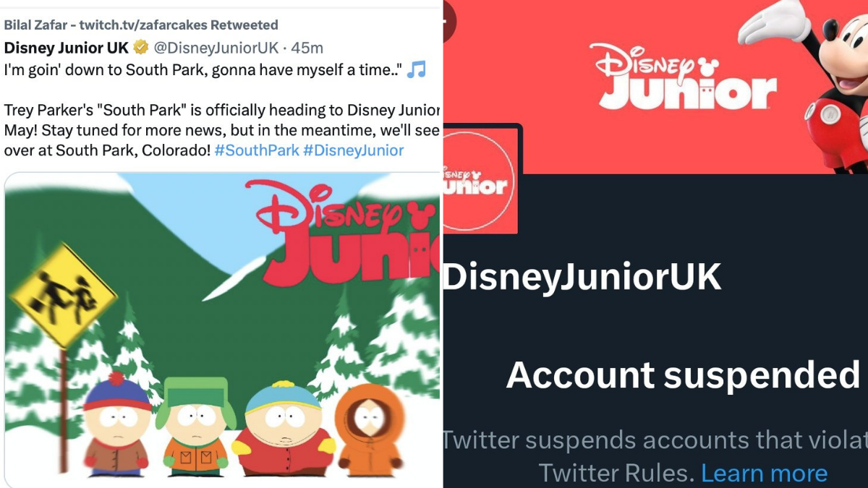Click the Disney Junior UK display name

click(67, 48)
